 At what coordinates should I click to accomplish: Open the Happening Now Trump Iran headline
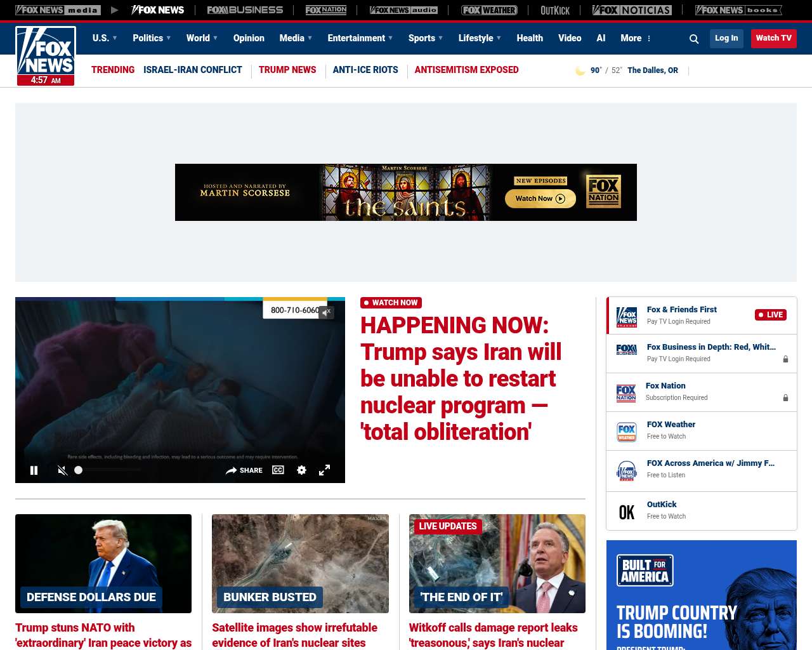click(461, 378)
